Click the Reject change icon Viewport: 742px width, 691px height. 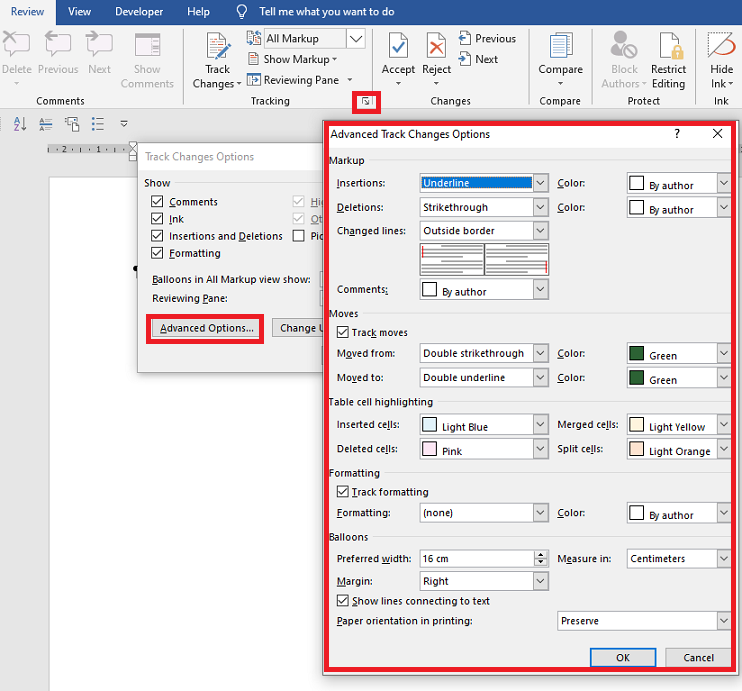pos(436,46)
